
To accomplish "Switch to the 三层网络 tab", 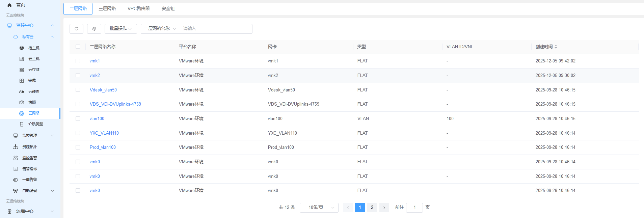I will pyautogui.click(x=107, y=9).
